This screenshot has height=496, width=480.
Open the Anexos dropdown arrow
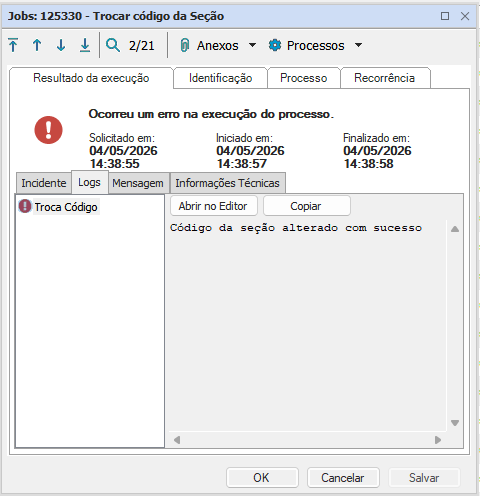(252, 45)
